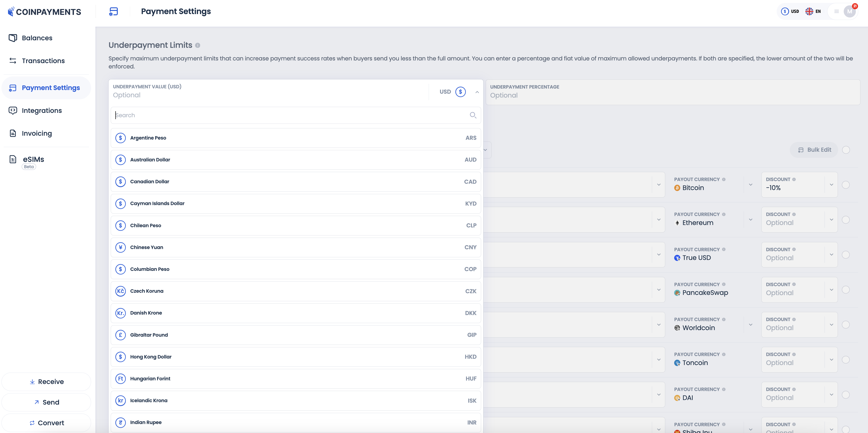Click the hamburger menu icon in header
The width and height of the screenshot is (868, 433).
[x=836, y=11]
